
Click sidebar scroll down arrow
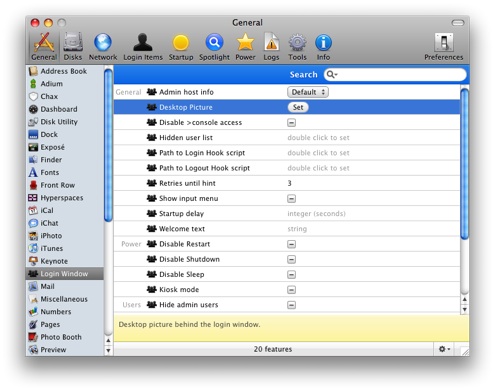click(x=108, y=350)
